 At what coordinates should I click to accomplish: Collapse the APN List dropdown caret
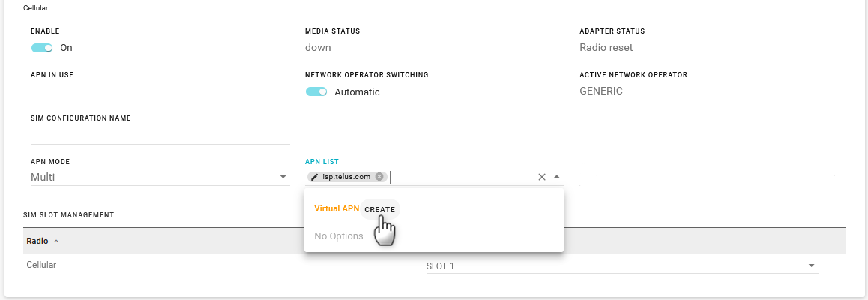(x=557, y=177)
